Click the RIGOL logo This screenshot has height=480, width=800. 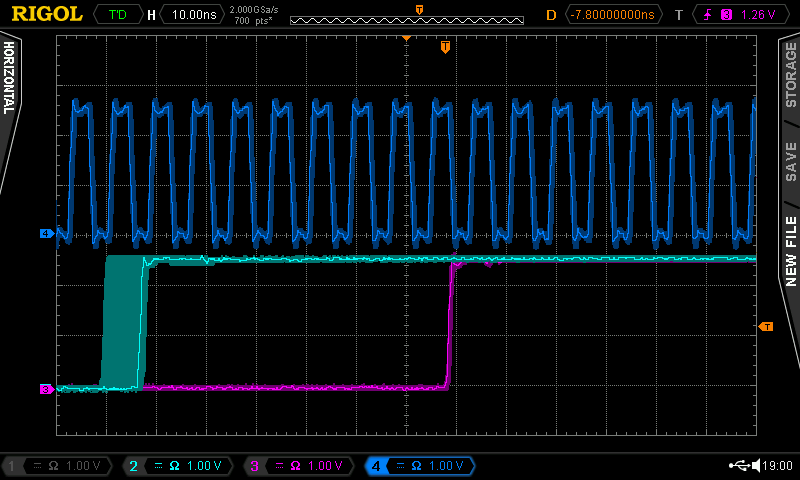point(46,14)
